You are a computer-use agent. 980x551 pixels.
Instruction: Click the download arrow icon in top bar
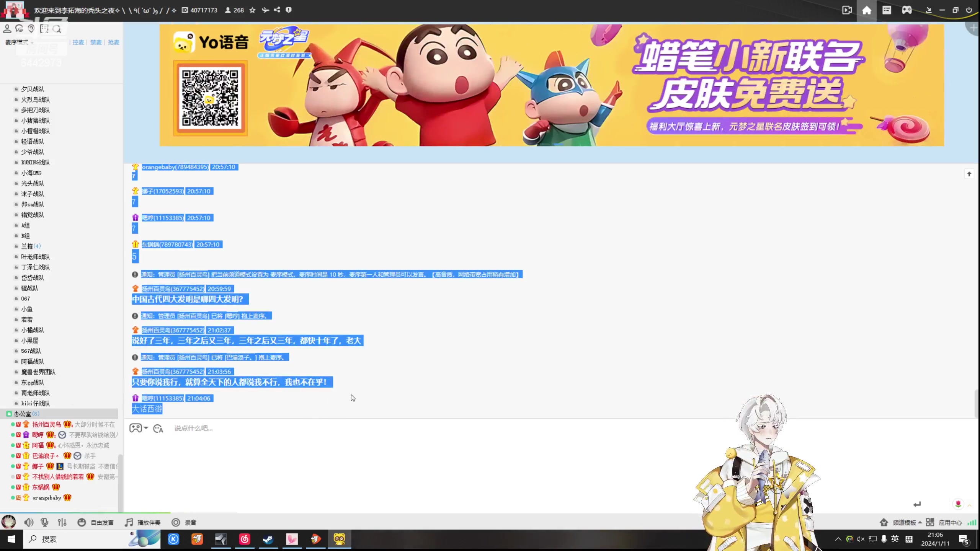(x=928, y=10)
